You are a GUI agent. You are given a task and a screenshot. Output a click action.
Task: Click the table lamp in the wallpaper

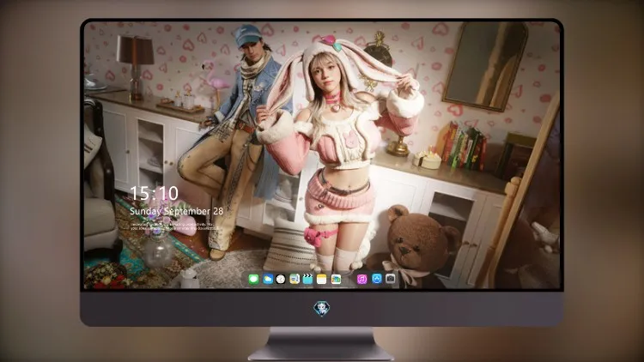pos(136,66)
